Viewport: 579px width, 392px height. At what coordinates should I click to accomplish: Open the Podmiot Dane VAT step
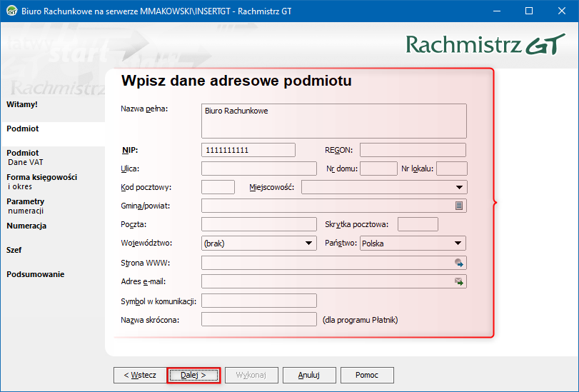25,157
